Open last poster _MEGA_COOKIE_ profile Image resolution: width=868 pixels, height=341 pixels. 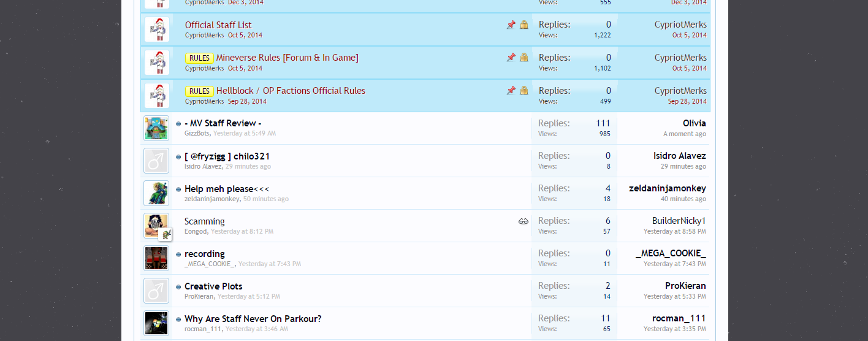point(671,253)
